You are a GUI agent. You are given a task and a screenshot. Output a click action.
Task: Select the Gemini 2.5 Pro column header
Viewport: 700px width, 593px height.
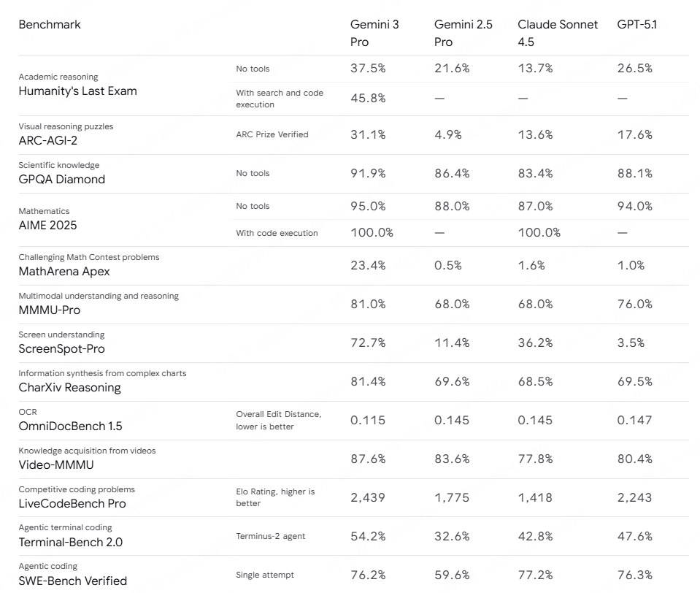coord(464,34)
